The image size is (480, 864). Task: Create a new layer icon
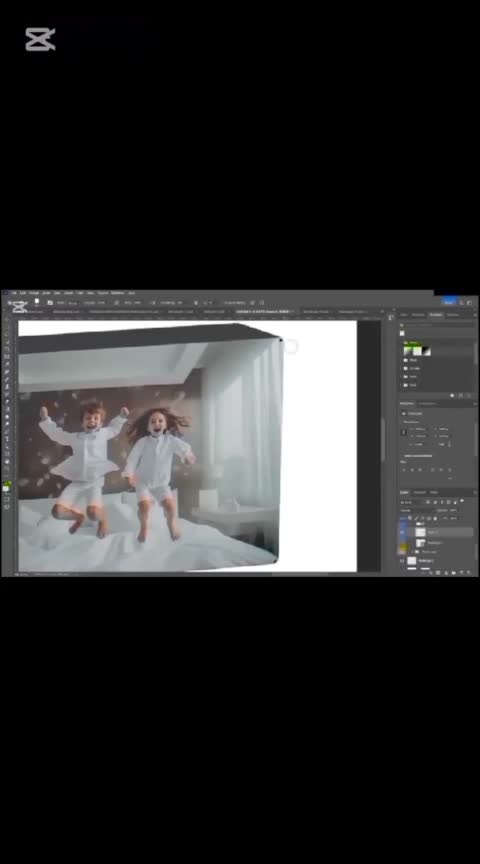(x=461, y=573)
